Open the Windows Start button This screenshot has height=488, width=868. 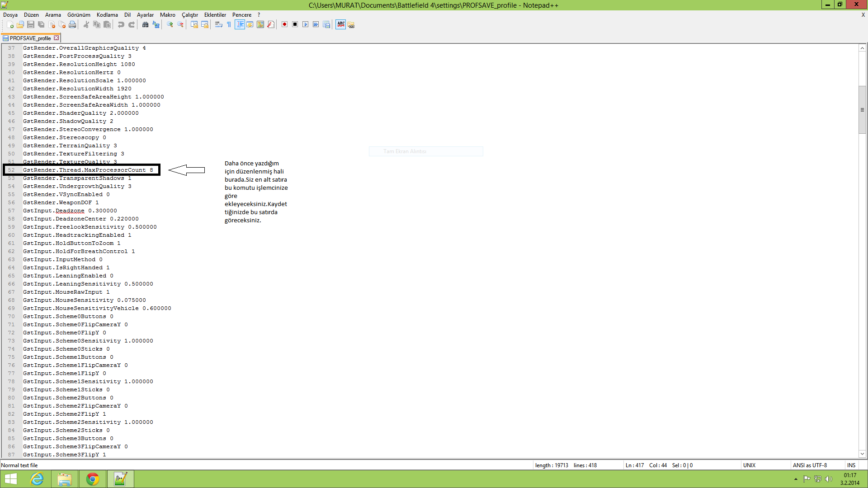pos(10,479)
